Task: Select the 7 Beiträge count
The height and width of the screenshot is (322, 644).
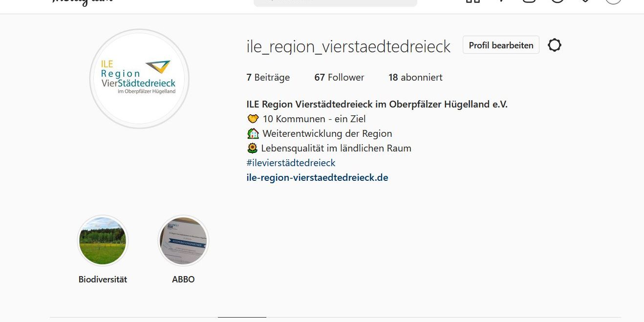Action: coord(268,77)
